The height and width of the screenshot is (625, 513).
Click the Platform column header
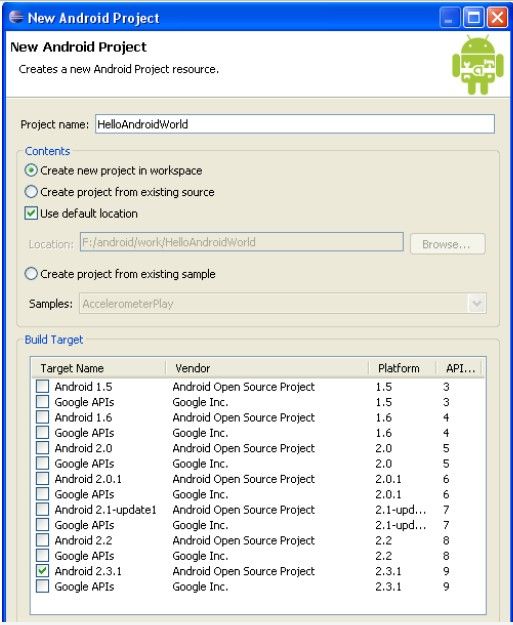tap(402, 368)
